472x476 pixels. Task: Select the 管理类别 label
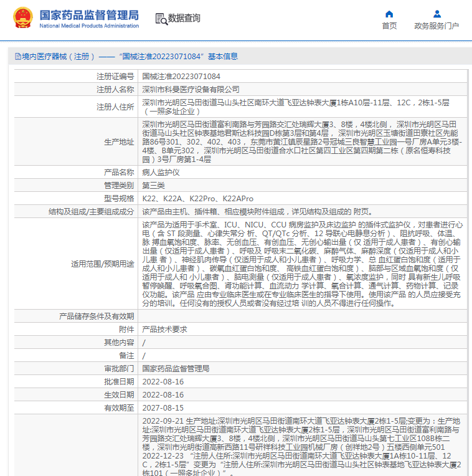(x=119, y=186)
